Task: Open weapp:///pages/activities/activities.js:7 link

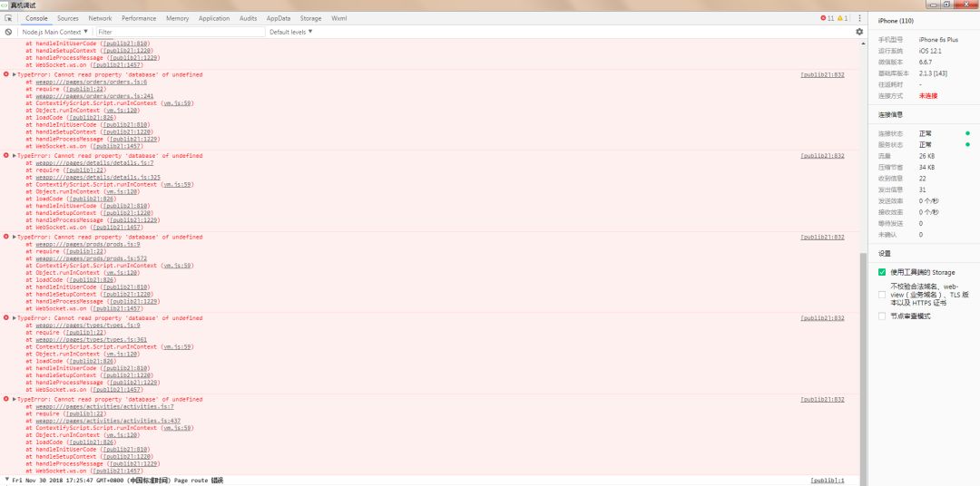Action: tap(105, 407)
